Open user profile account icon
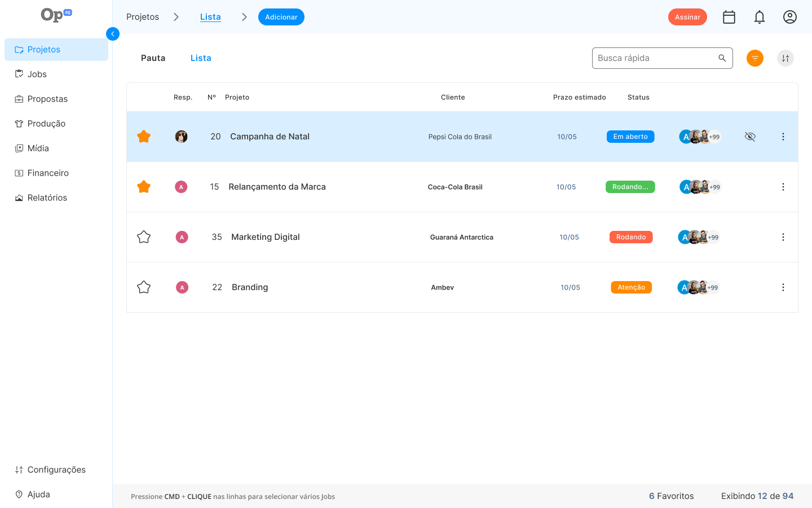This screenshot has width=812, height=508. point(790,17)
